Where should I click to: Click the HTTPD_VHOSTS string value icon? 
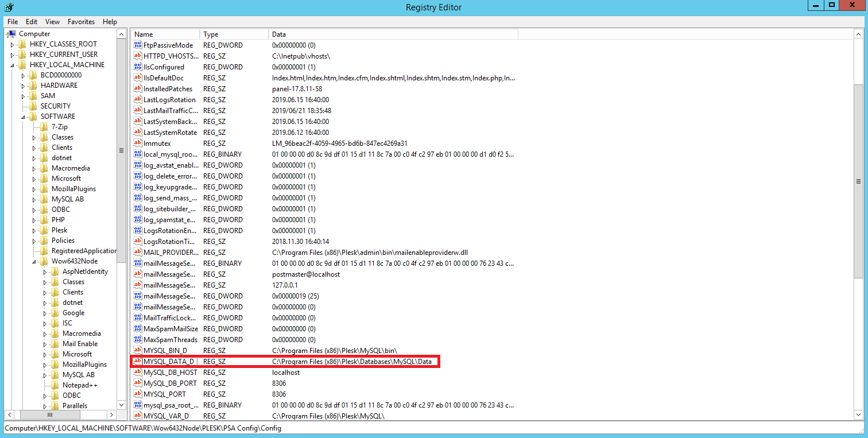tap(138, 56)
